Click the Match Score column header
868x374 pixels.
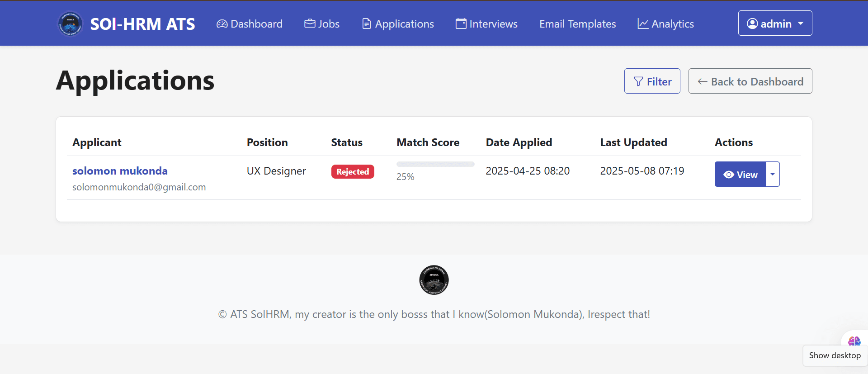[428, 142]
